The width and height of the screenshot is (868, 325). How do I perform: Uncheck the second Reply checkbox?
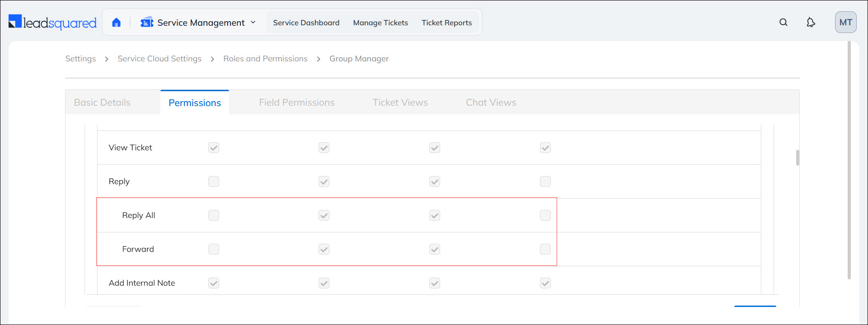324,181
